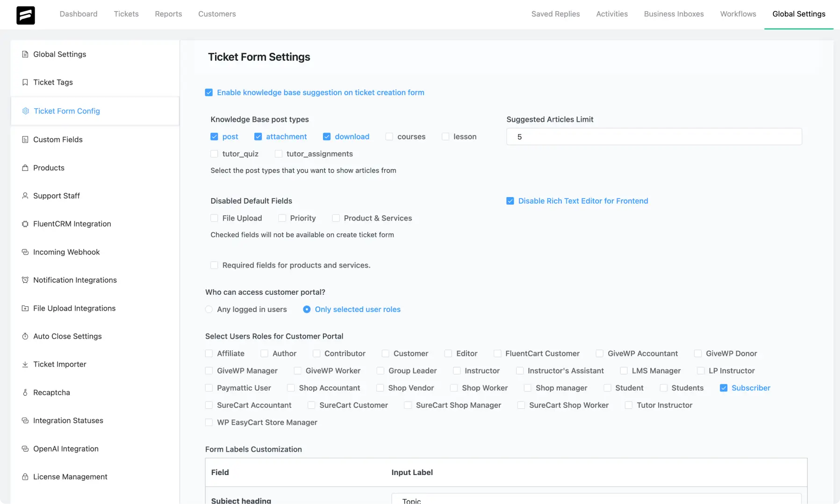
Task: Click the Auto Close Settings clock icon
Action: coord(25,336)
